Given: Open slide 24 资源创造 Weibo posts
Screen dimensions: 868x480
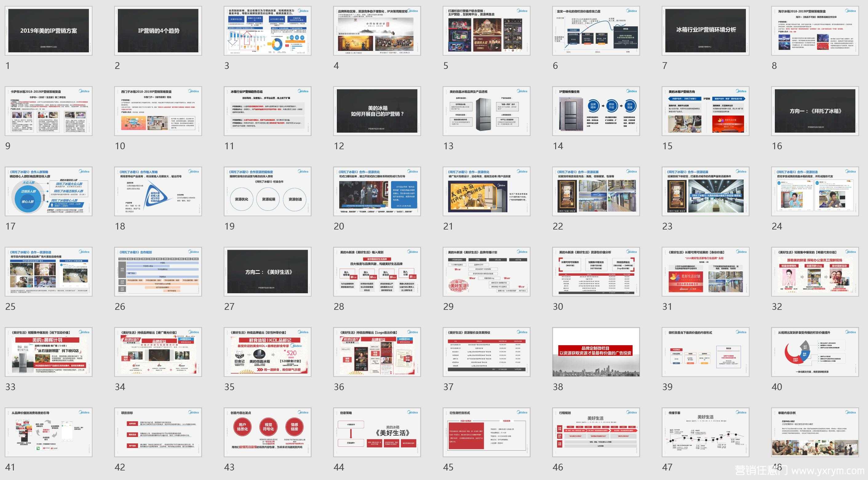Looking at the screenshot, I should tap(815, 191).
